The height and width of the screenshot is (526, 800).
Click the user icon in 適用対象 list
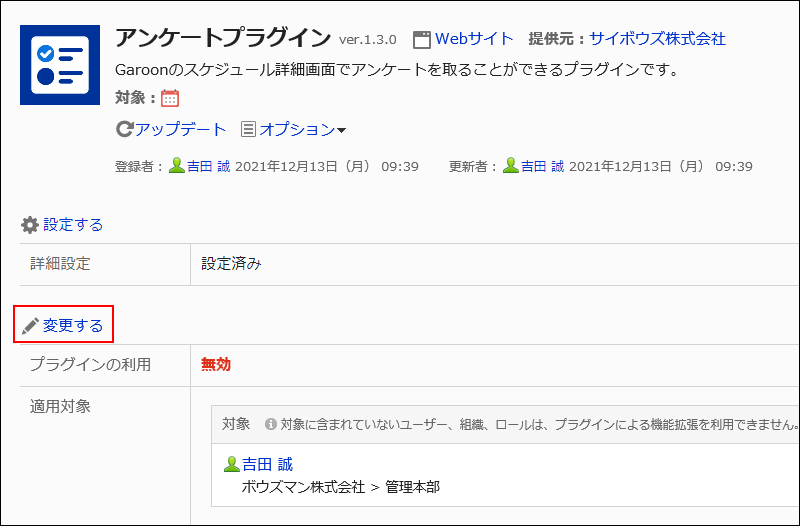pos(232,464)
